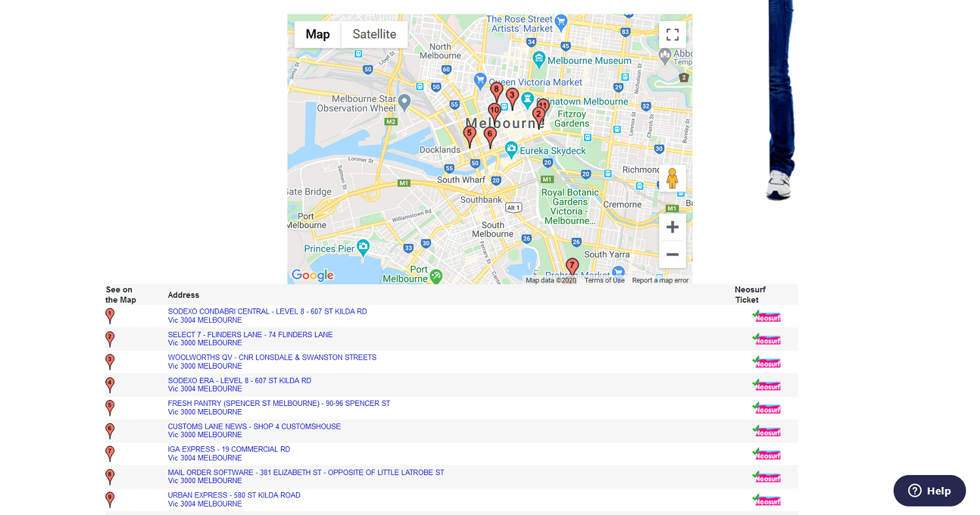Click Neosurf ticket logo for IGA Express
Viewport: 980px width, 515px height.
coord(766,454)
